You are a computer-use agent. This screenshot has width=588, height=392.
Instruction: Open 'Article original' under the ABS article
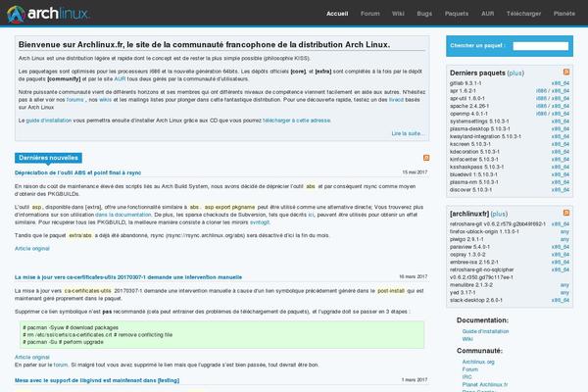pyautogui.click(x=32, y=248)
